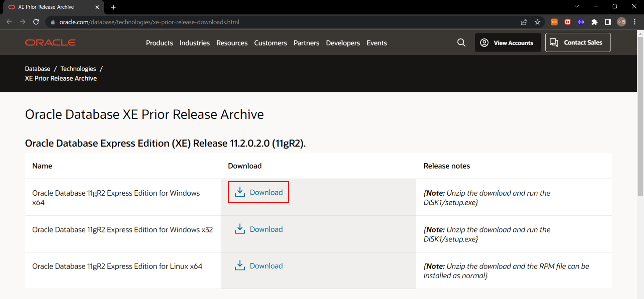Bookmark the page with the star icon
644x299 pixels.
click(537, 22)
